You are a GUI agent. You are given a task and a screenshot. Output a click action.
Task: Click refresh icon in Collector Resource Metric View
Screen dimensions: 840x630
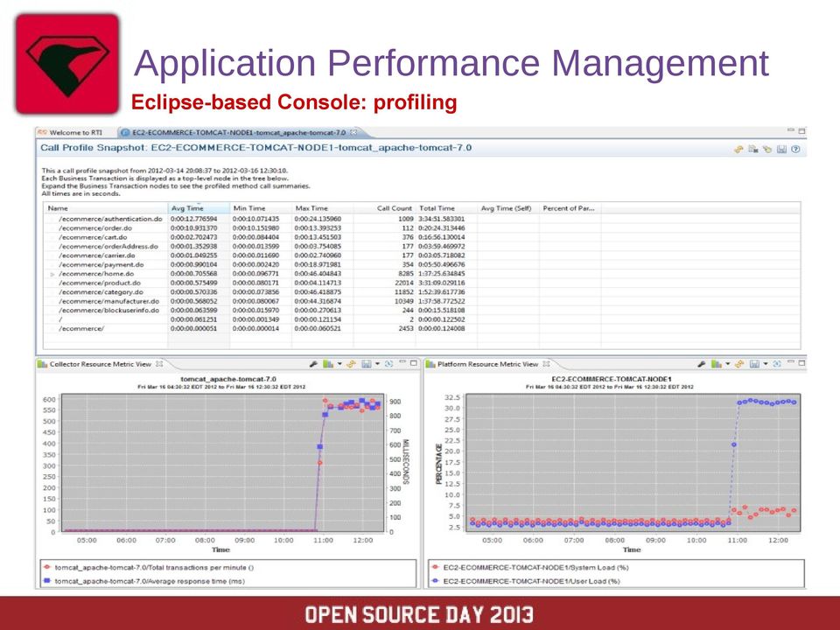point(388,364)
